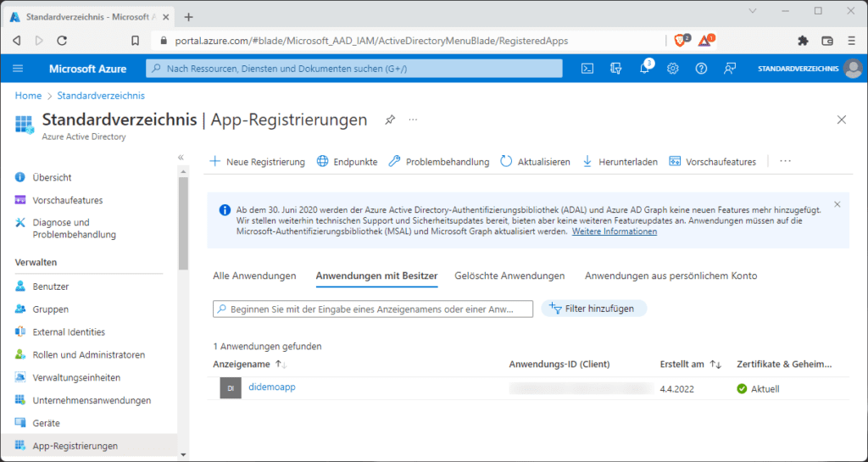
Task: Open the more options ellipsis beside the title
Action: (413, 120)
